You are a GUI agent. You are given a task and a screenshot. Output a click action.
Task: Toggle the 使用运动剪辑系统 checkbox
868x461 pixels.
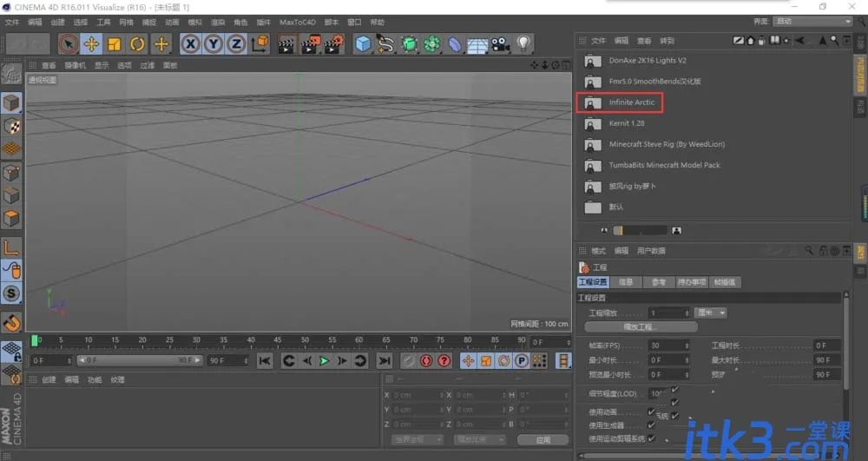click(x=651, y=438)
